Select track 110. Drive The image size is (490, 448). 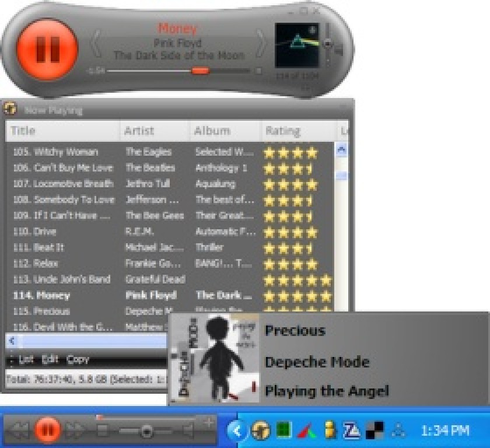[x=34, y=232]
